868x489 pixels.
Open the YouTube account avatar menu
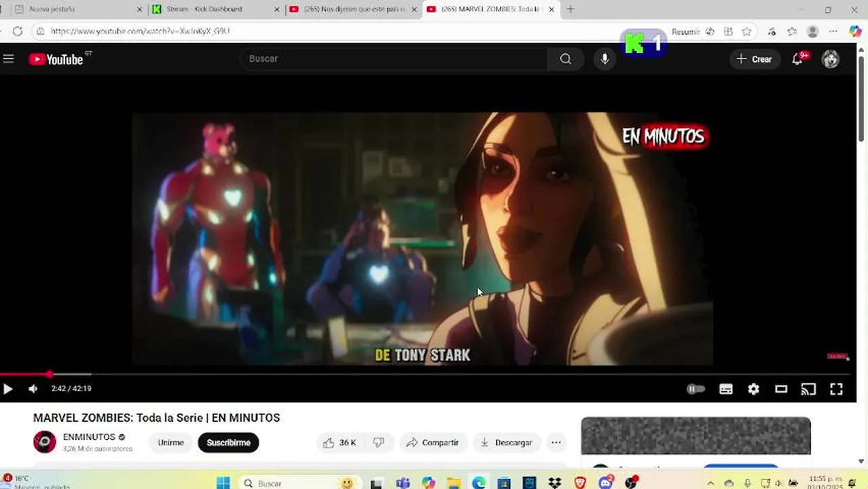(x=830, y=59)
